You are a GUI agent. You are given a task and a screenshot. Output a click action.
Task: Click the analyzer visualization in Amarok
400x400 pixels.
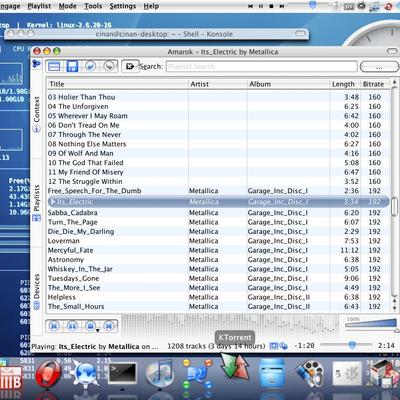coord(230,325)
